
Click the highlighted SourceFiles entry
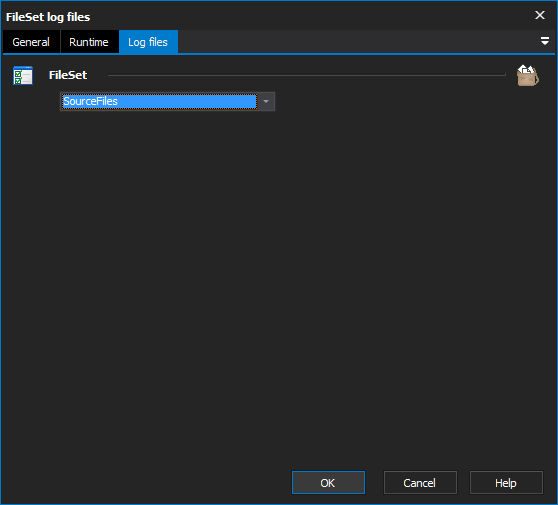(x=159, y=102)
